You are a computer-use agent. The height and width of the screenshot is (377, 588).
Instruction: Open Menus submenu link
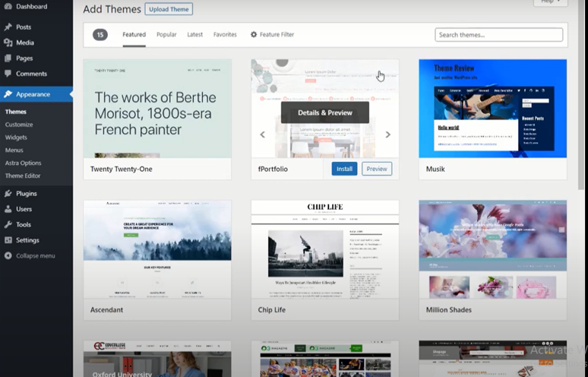click(14, 150)
